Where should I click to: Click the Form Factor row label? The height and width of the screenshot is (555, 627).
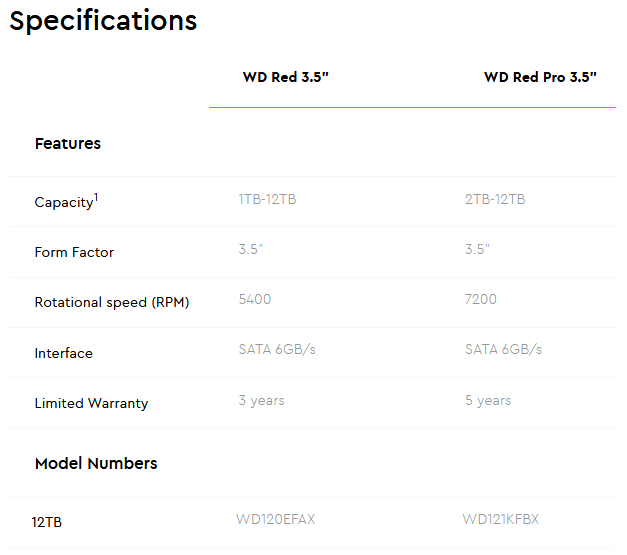[x=74, y=253]
